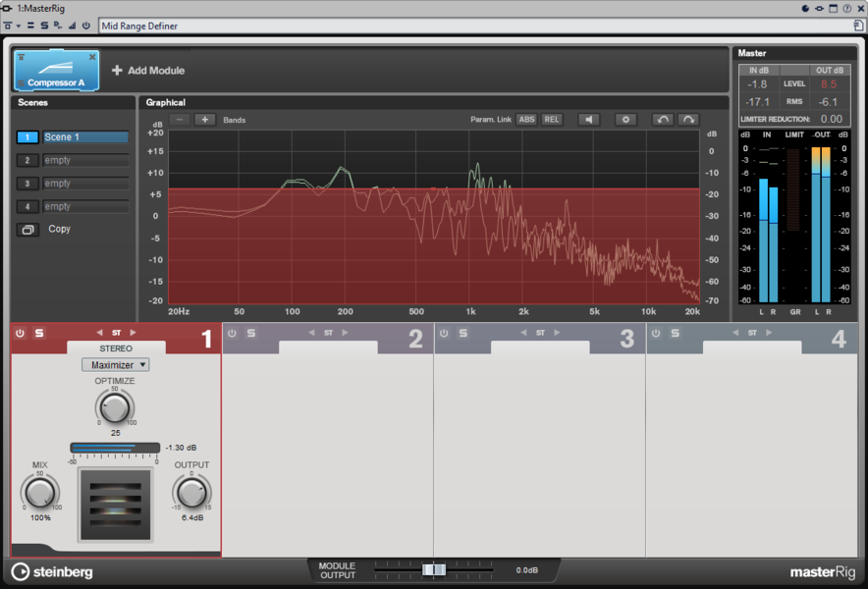868x589 pixels.
Task: Click the OPTIMIZE knob
Action: pyautogui.click(x=115, y=408)
